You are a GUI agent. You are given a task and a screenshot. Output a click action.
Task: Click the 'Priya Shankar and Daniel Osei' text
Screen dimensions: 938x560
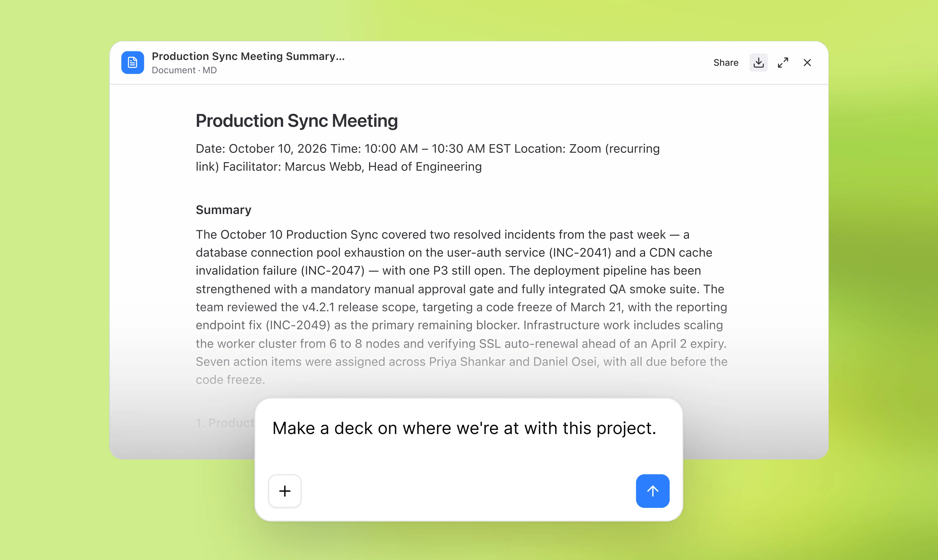coord(513,362)
